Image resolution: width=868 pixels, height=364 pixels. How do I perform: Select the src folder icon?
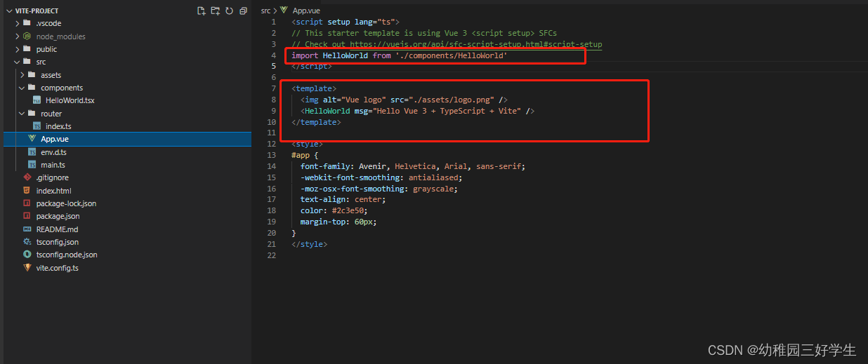pos(27,62)
